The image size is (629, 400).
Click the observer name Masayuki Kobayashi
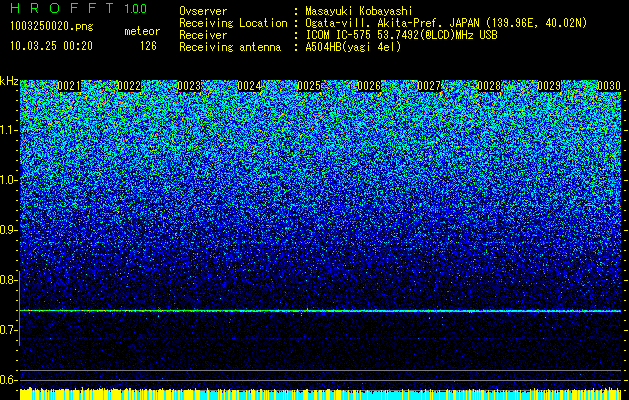coord(358,12)
